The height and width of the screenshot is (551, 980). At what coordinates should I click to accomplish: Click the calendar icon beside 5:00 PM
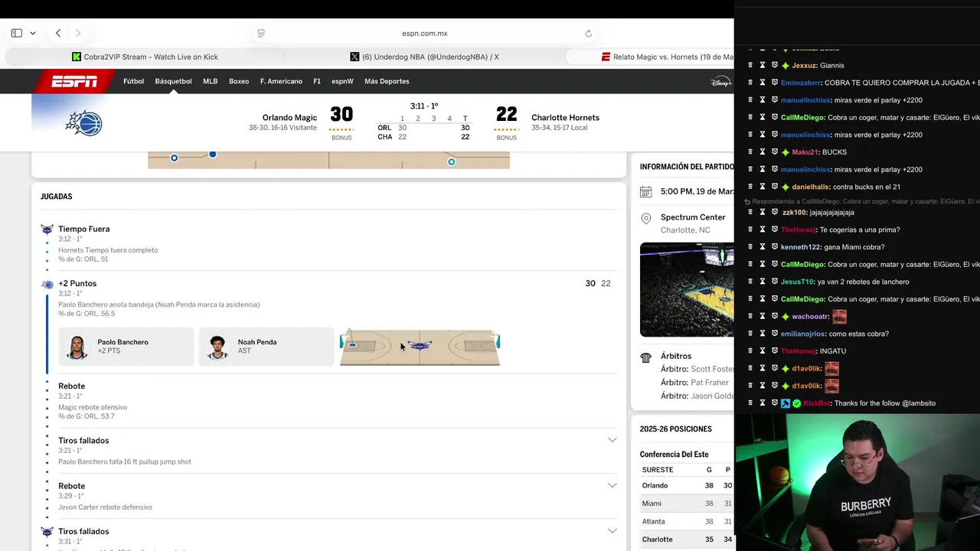645,192
